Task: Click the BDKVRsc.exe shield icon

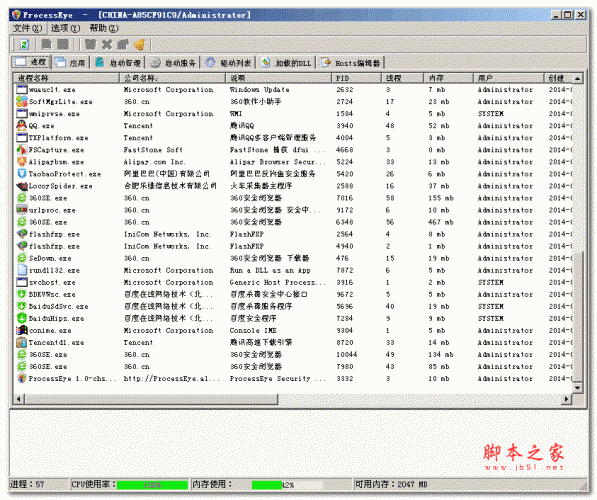Action: coord(22,294)
